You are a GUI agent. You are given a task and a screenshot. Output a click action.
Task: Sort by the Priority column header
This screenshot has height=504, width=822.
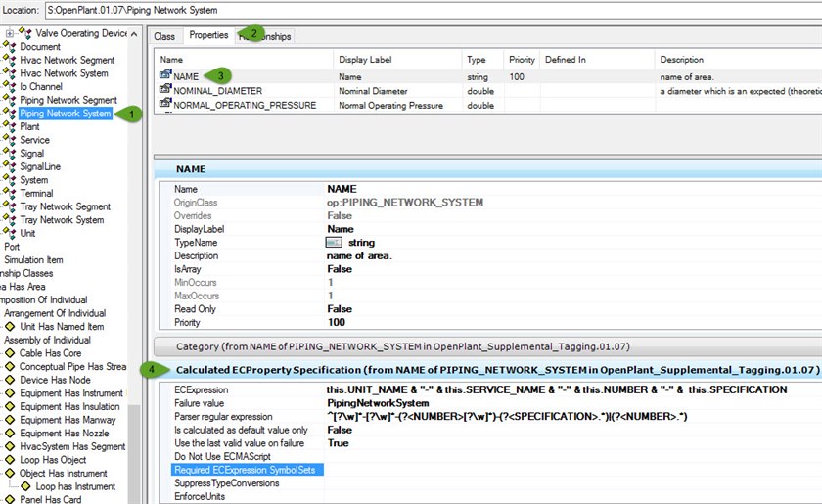coord(522,60)
